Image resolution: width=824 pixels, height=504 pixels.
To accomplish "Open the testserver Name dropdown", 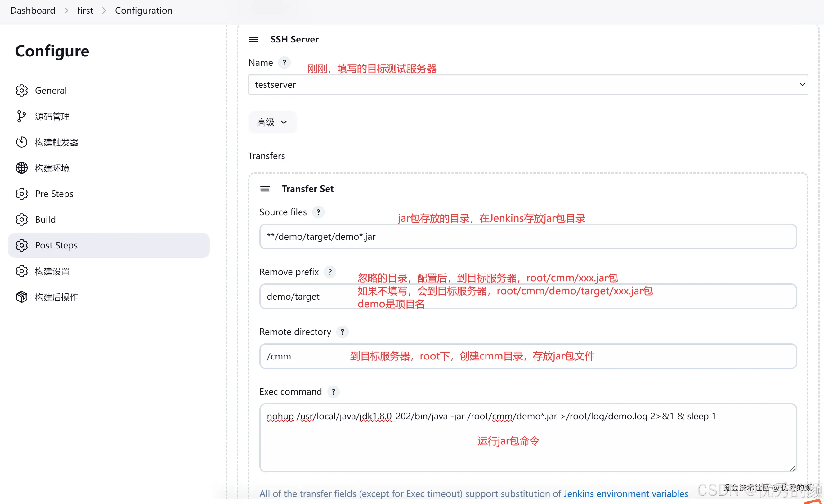I will pos(528,85).
